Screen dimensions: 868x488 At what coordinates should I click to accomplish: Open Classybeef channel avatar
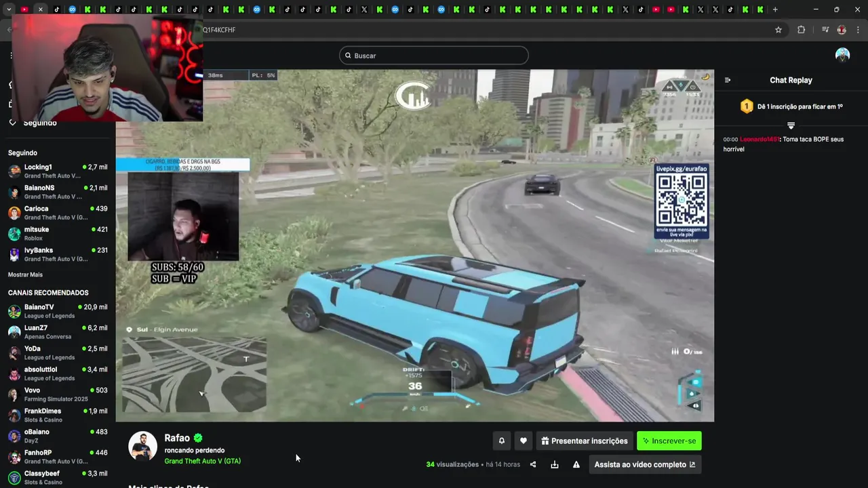(x=14, y=478)
